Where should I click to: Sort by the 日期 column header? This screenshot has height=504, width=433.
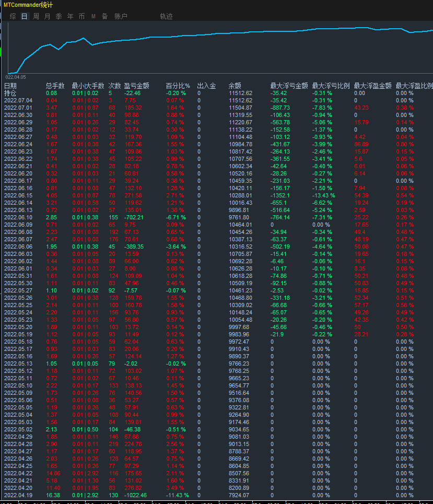point(10,86)
